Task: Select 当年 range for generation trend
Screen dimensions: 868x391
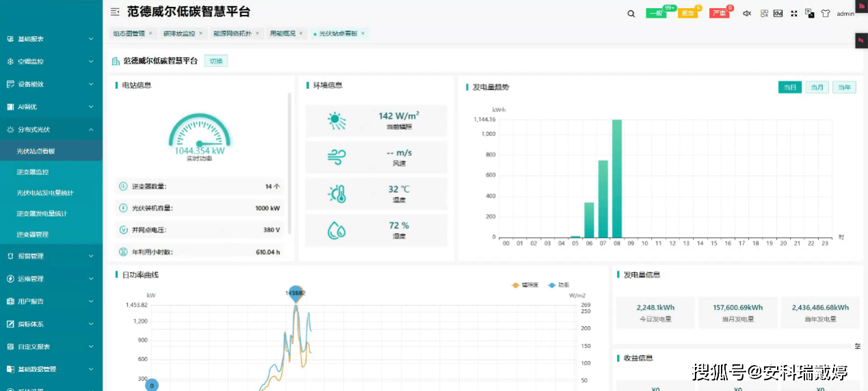Action: pos(844,87)
